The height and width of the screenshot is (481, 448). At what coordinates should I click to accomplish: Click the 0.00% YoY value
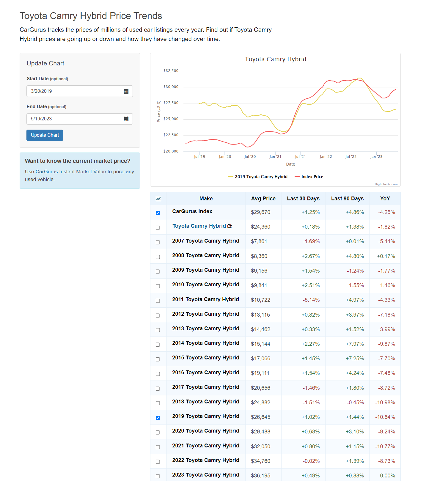tap(388, 476)
